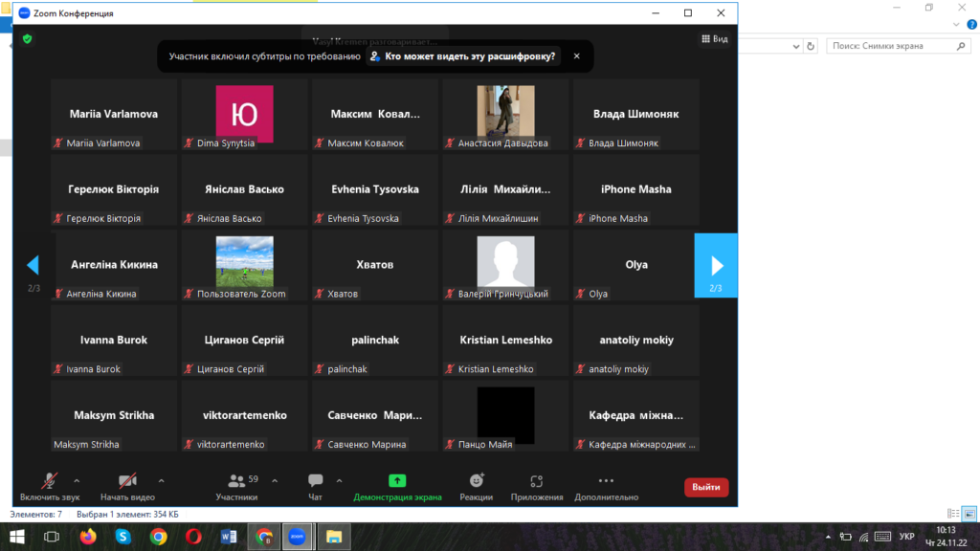Click Olya participant tile
Screen dimensions: 980x551
pyautogui.click(x=636, y=265)
